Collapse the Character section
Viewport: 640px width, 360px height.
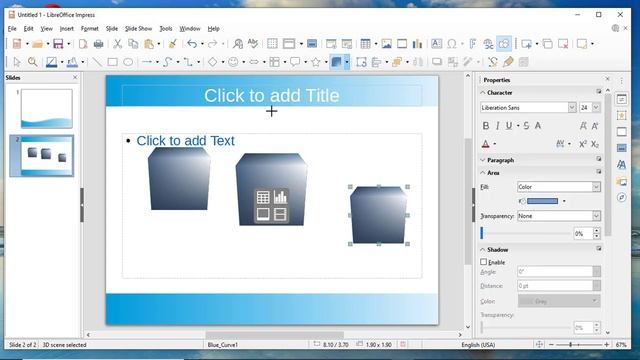click(483, 93)
